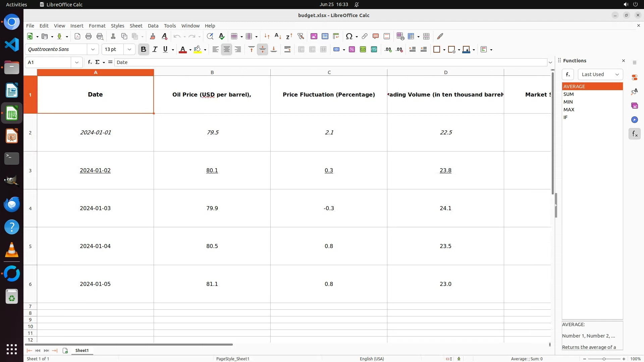Click the Name Box input field

(49, 62)
